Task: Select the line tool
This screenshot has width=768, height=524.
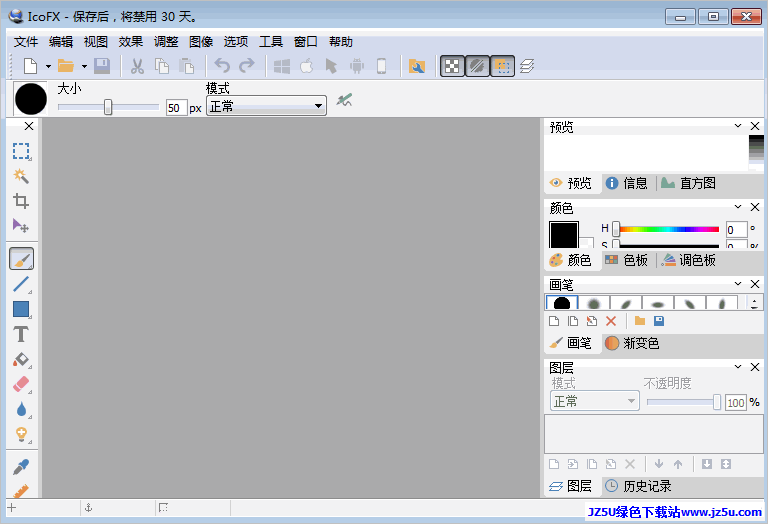Action: pyautogui.click(x=21, y=284)
